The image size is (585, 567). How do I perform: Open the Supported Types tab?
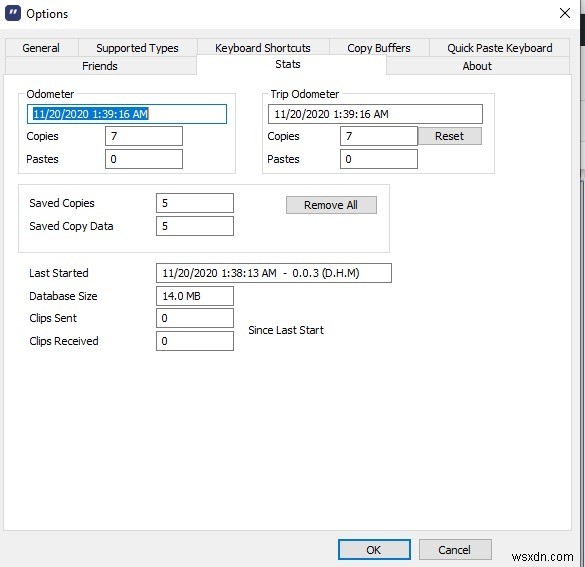coord(137,48)
